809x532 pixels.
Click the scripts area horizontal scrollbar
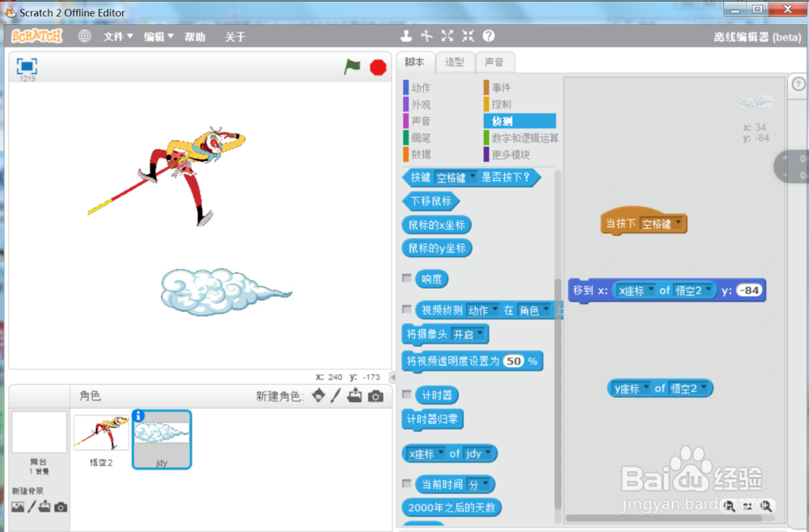(663, 517)
